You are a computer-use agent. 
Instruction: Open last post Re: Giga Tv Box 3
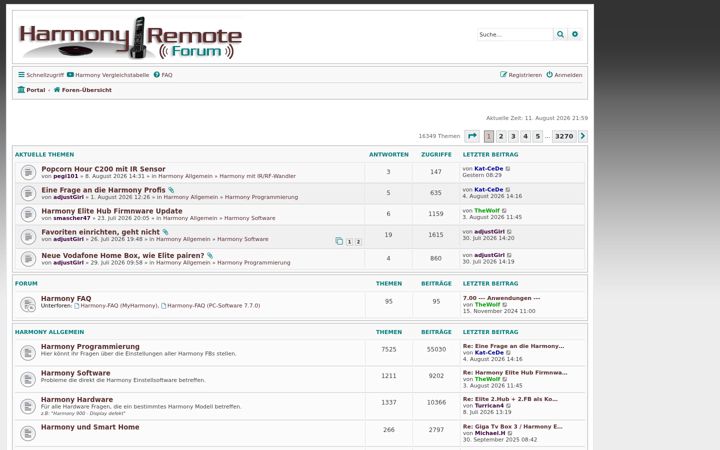click(512, 427)
